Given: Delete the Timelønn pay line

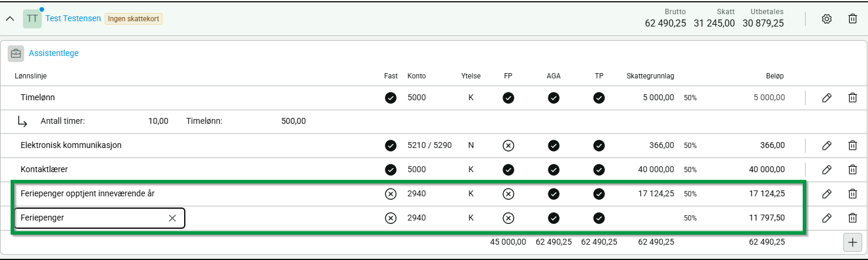Looking at the screenshot, I should point(852,98).
